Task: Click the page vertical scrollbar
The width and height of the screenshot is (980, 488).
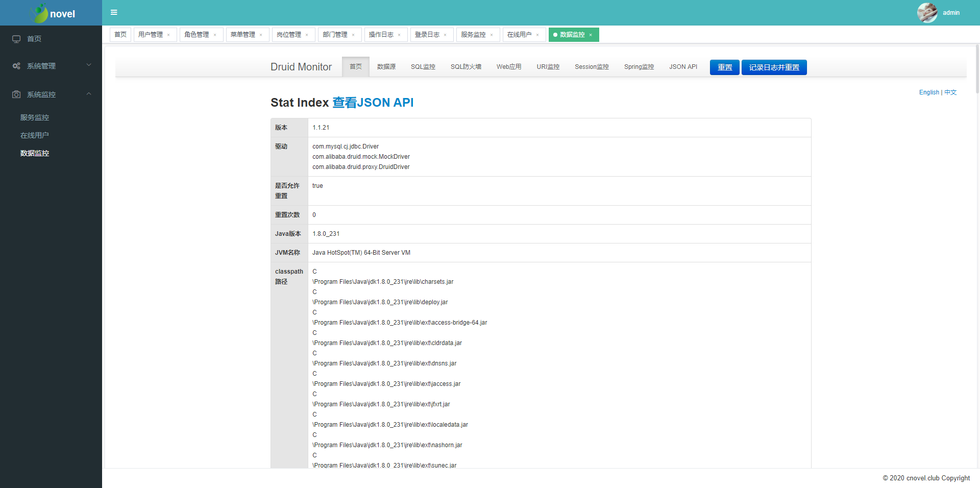Action: [977, 69]
